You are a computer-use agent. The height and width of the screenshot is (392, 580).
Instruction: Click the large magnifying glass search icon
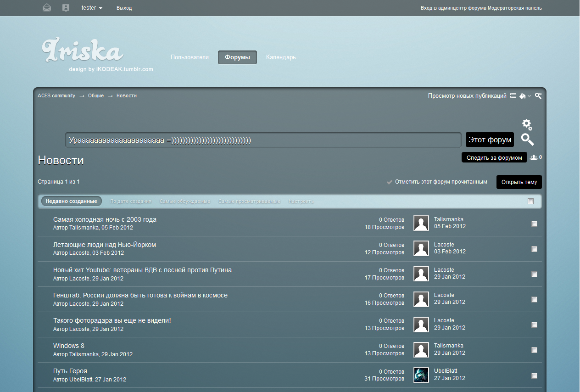pos(527,140)
